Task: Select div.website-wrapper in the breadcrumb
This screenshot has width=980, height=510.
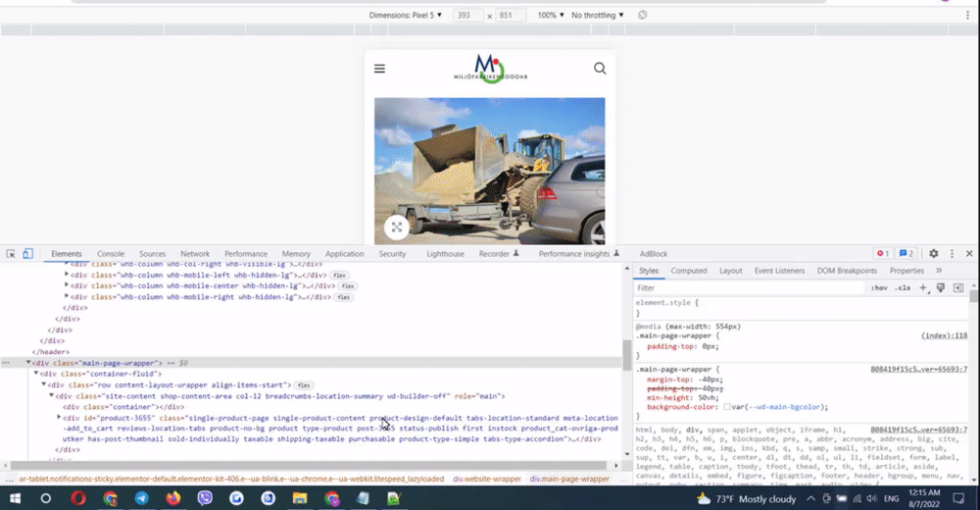Action: point(487,479)
